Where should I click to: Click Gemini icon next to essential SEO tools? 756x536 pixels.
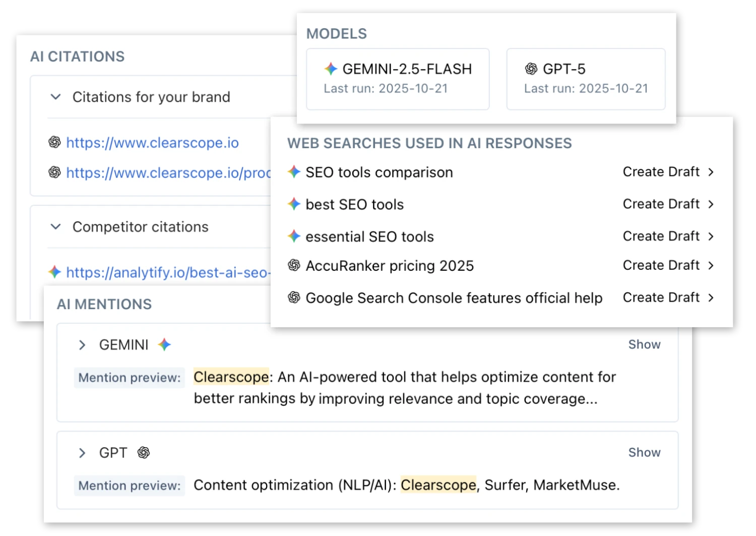[294, 236]
